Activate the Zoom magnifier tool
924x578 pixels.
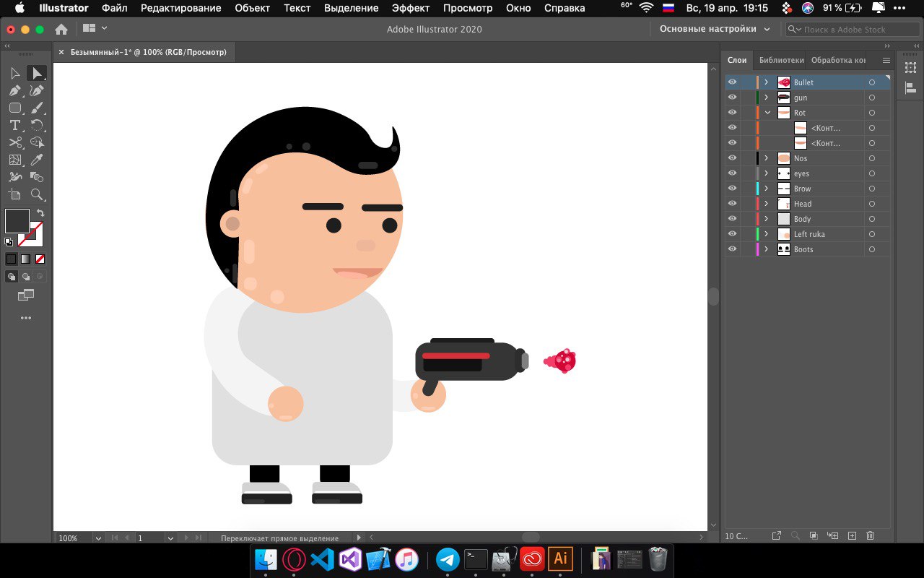tap(37, 195)
